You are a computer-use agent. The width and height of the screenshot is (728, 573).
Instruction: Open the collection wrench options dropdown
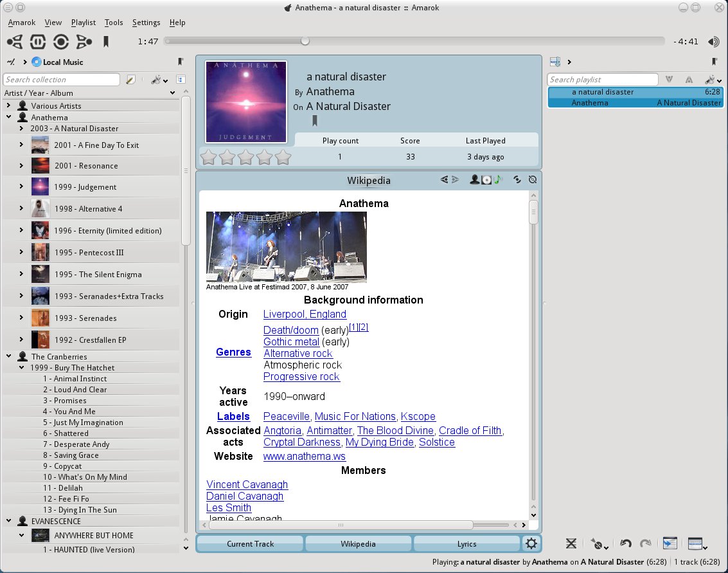159,80
